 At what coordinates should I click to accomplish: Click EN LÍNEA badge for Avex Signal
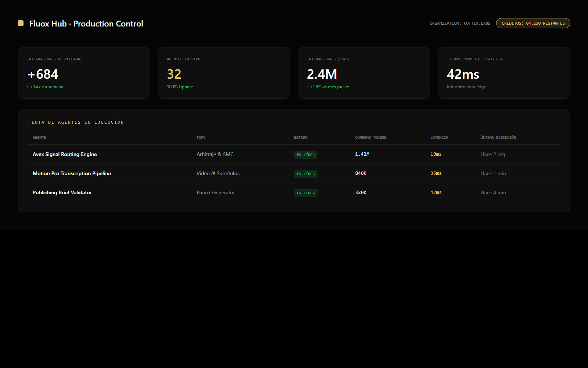(306, 155)
